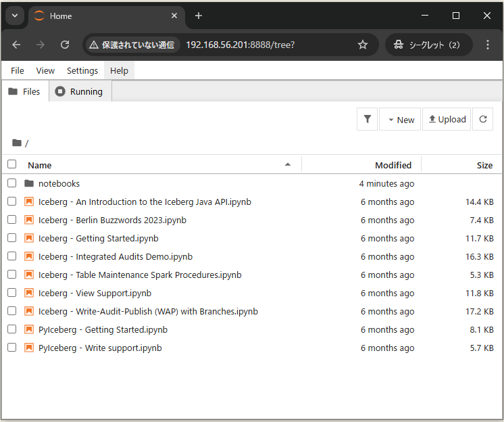The image size is (504, 422).
Task: Click notebook icon for Iceberg Java API file
Action: click(x=29, y=202)
